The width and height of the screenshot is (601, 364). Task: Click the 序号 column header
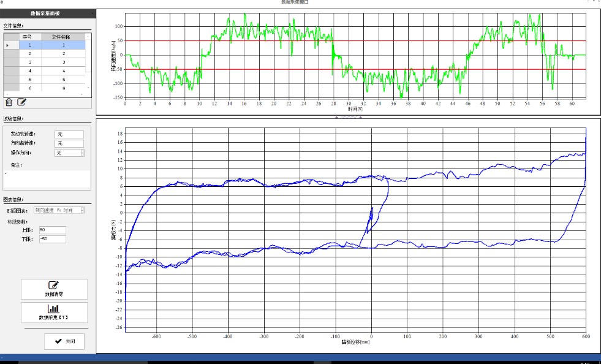[x=30, y=37]
